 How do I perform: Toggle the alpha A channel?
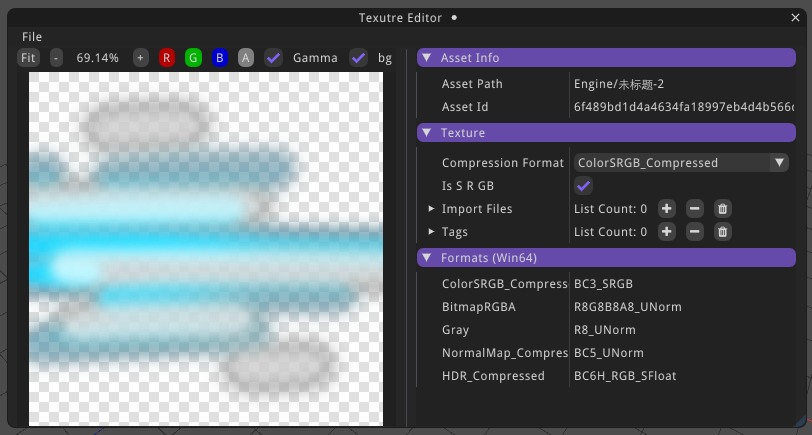click(x=245, y=57)
